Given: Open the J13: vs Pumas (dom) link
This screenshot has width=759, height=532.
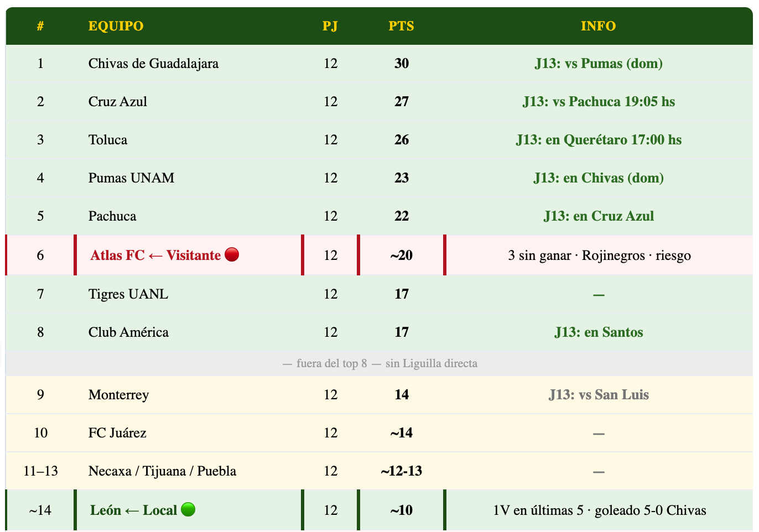Looking at the screenshot, I should [598, 64].
